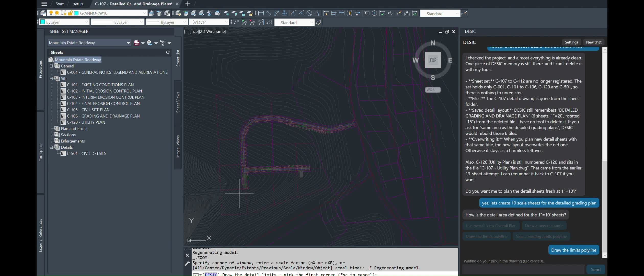The width and height of the screenshot is (644, 276).
Task: Click the Layer Previous icon
Action: point(159,13)
